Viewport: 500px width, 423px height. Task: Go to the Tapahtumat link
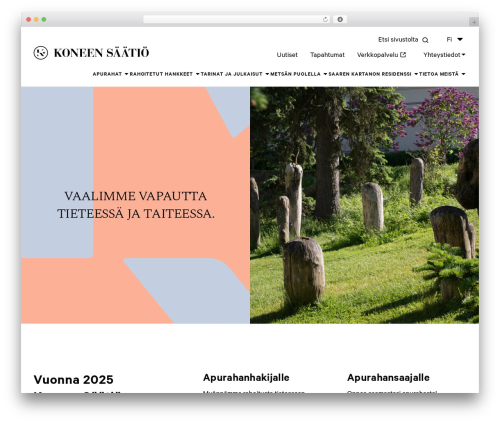pos(327,55)
